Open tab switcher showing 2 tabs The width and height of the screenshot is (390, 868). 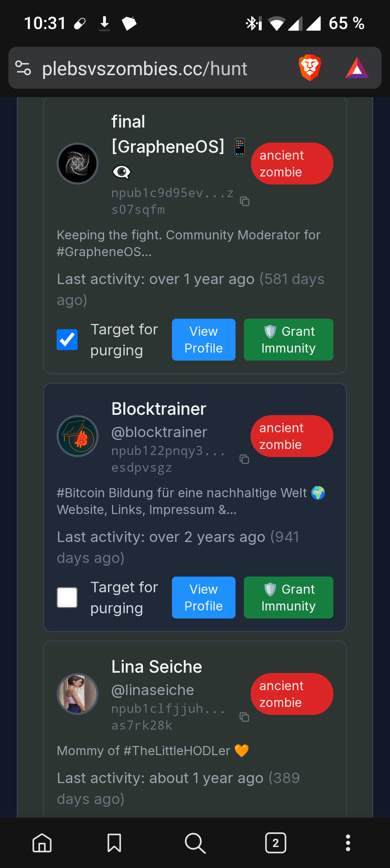276,843
